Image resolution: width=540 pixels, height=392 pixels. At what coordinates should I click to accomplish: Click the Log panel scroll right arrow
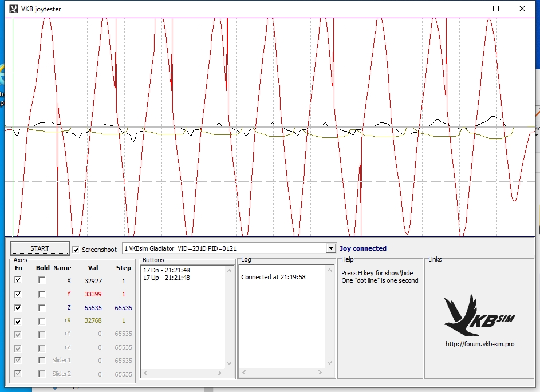tap(320, 372)
